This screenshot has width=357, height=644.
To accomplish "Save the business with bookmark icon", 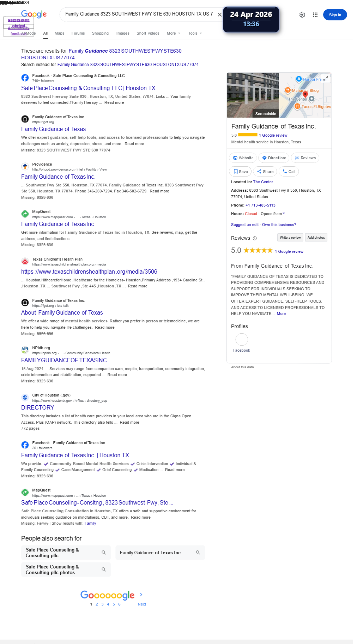I will tap(240, 172).
